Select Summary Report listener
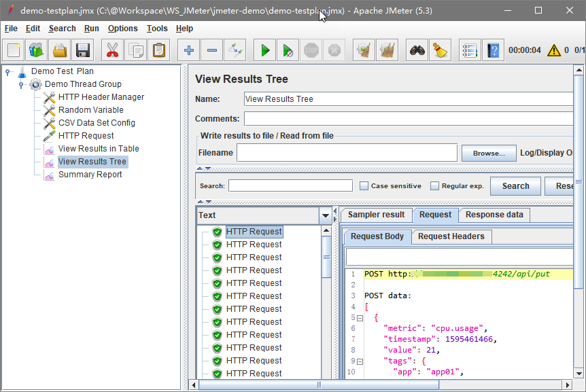The width and height of the screenshot is (586, 392). pyautogui.click(x=90, y=175)
